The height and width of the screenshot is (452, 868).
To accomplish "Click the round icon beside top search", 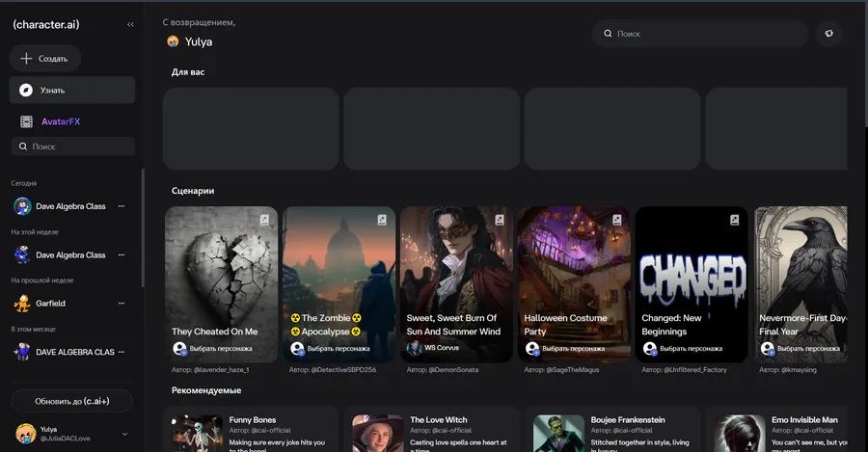I will click(x=828, y=34).
